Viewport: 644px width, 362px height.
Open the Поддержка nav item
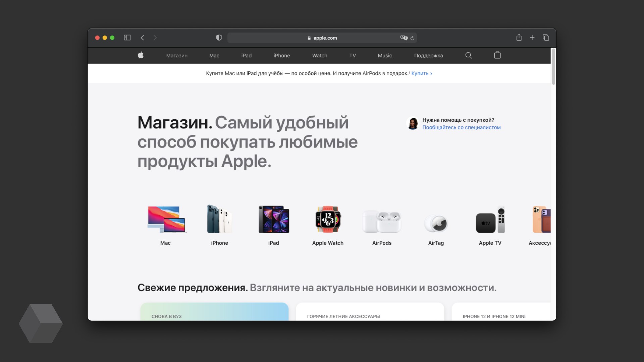click(428, 56)
